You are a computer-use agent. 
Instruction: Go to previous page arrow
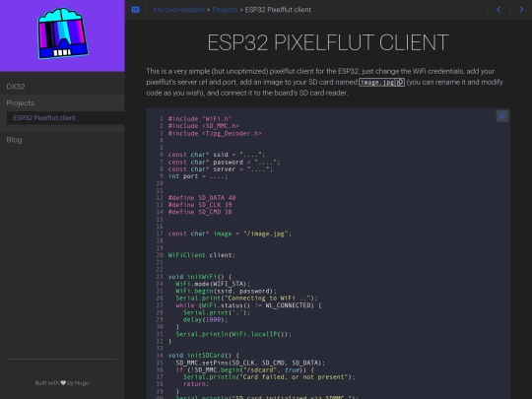[499, 10]
